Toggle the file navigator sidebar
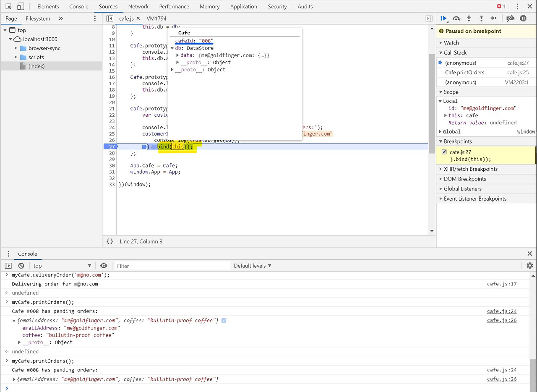 (110, 18)
